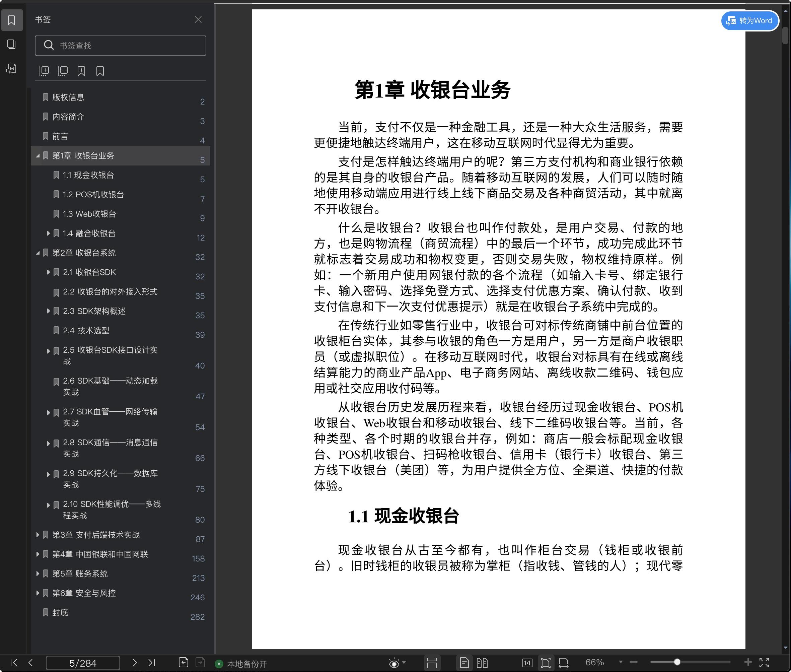Click the collapse all bookmarks icon
791x672 pixels.
click(x=63, y=71)
